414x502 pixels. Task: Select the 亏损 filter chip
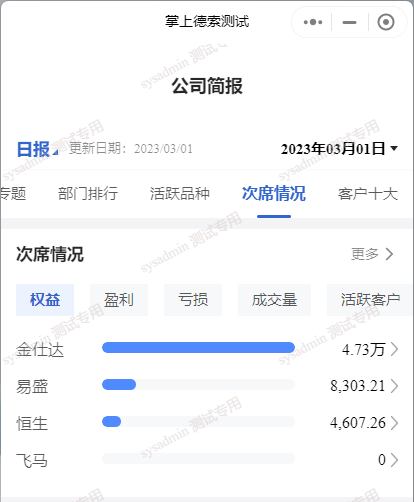(193, 300)
